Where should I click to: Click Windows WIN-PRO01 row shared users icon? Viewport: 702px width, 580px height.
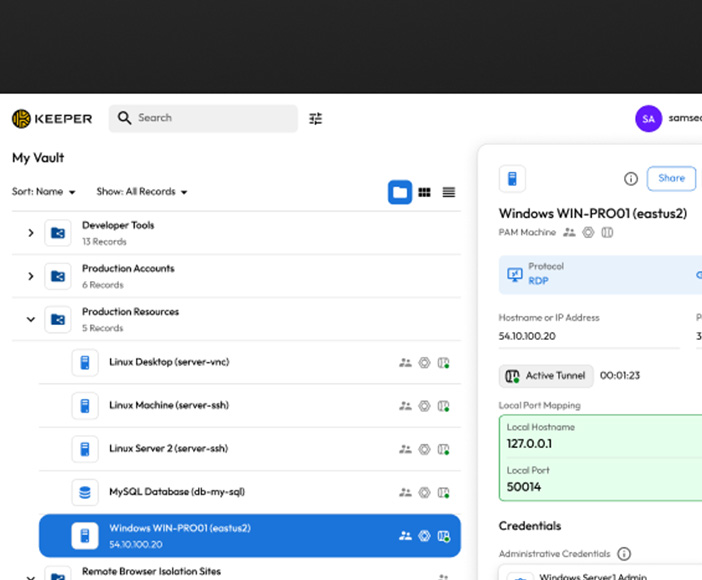[x=405, y=536]
